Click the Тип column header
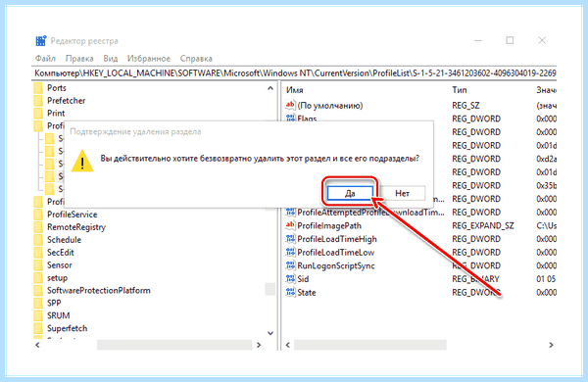The height and width of the screenshot is (382, 588). pyautogui.click(x=460, y=90)
